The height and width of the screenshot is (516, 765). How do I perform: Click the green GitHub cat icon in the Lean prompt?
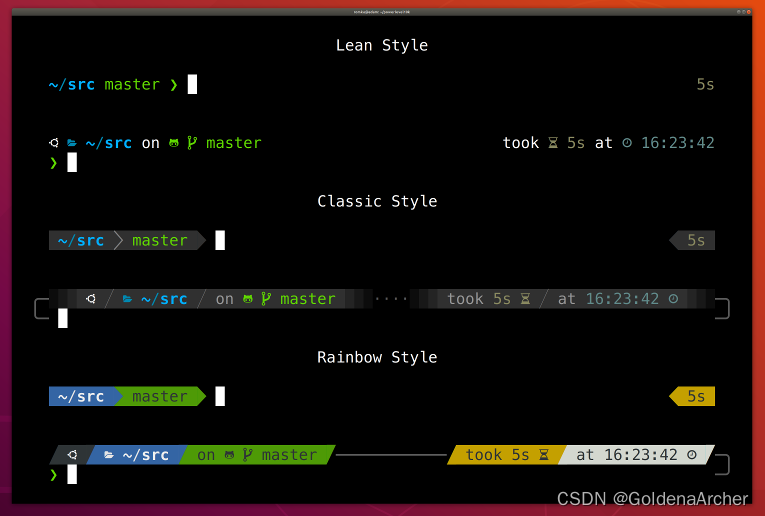click(174, 143)
